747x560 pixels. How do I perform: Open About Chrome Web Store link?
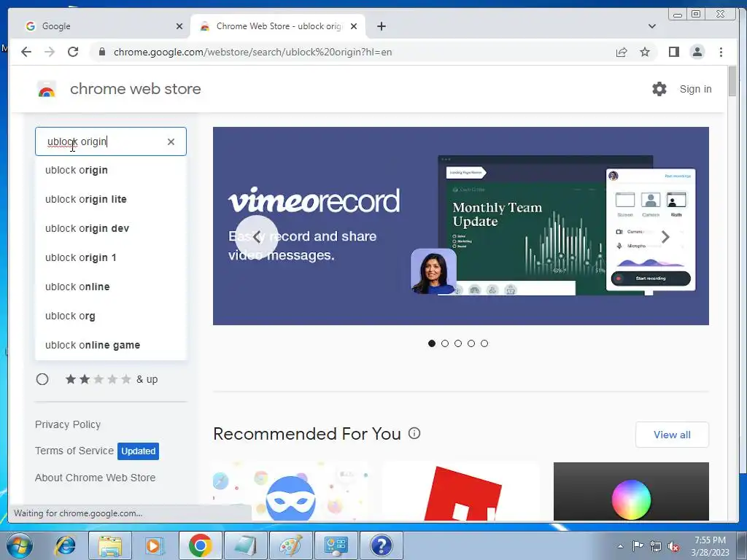click(x=96, y=478)
